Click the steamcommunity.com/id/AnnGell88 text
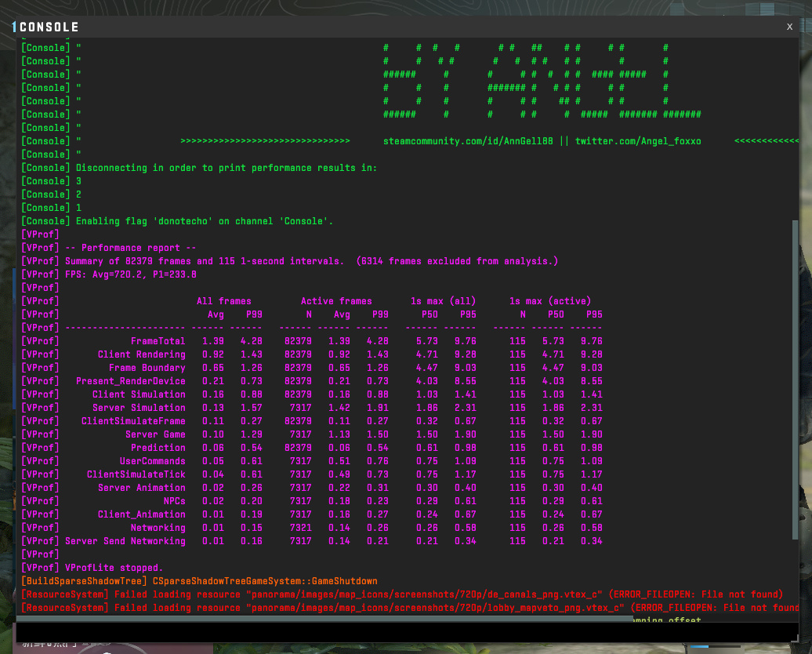This screenshot has width=812, height=654. tap(468, 141)
